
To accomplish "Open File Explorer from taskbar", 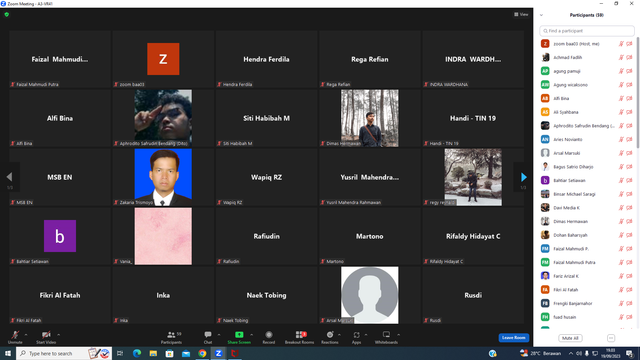I will pos(153,353).
